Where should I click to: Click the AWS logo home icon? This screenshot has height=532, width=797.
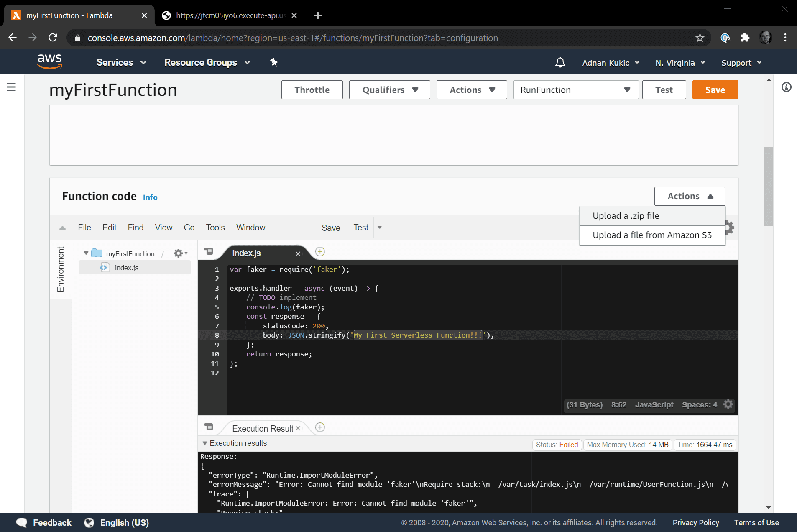49,62
